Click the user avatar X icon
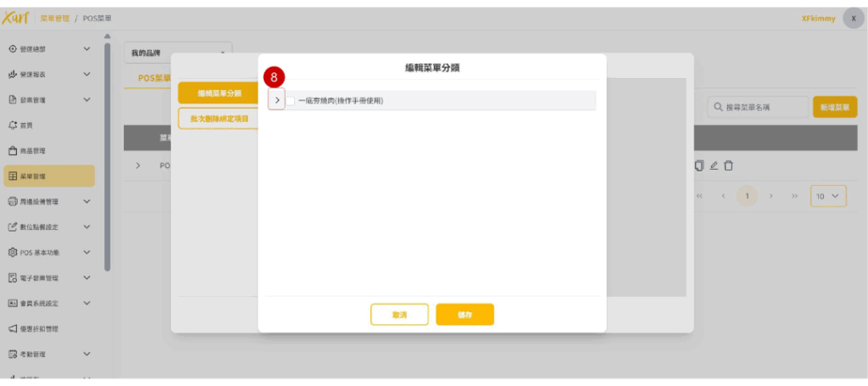 (x=853, y=19)
